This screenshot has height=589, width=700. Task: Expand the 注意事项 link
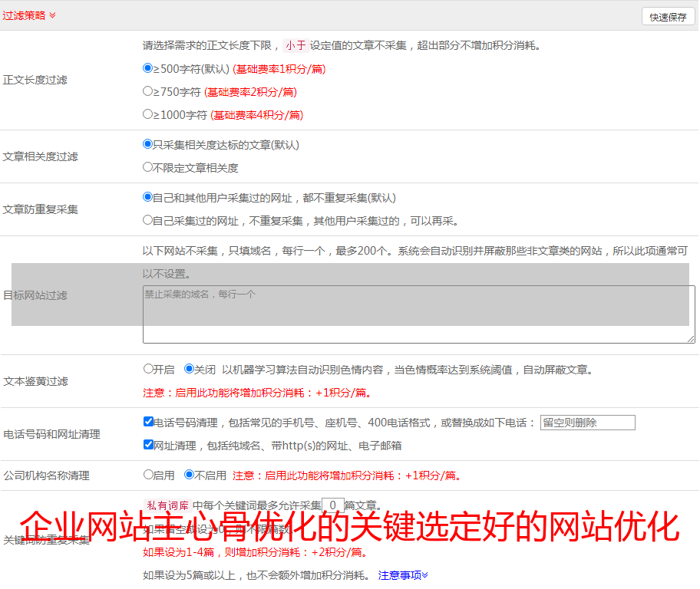click(403, 575)
